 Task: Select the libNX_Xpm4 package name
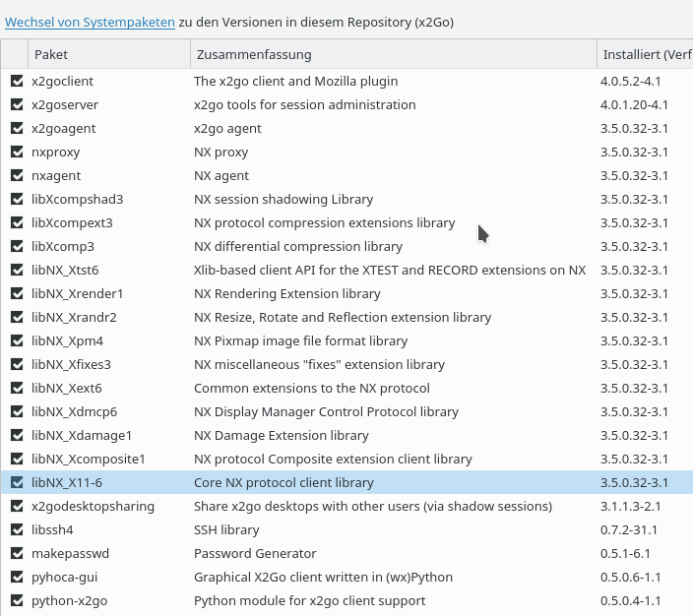click(x=67, y=341)
